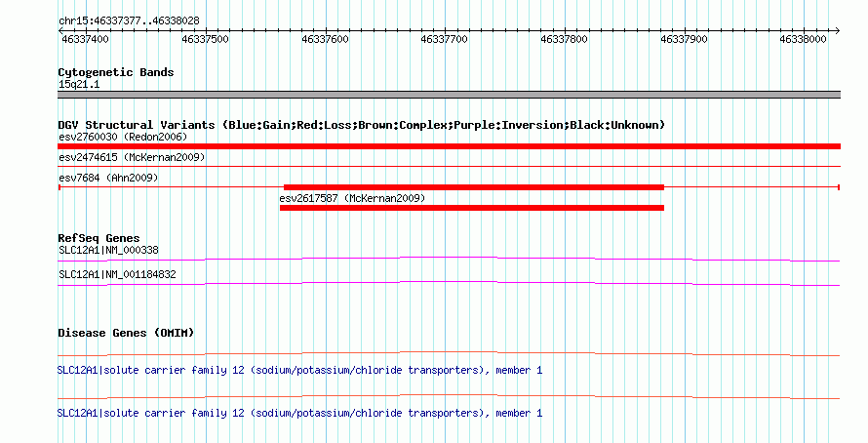Select the thick red esv2760030 loss bar
Image resolution: width=868 pixels, height=443 pixels.
coord(449,146)
